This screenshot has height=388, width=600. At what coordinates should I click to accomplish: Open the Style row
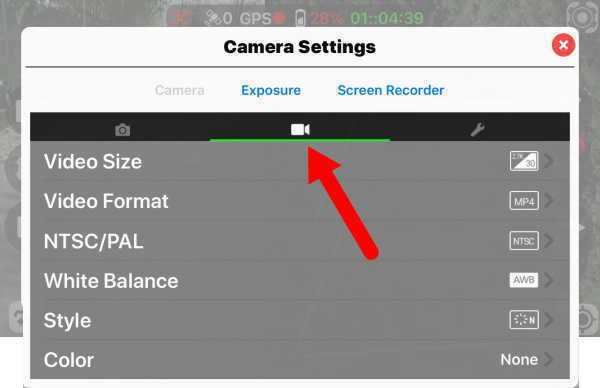[x=300, y=320]
